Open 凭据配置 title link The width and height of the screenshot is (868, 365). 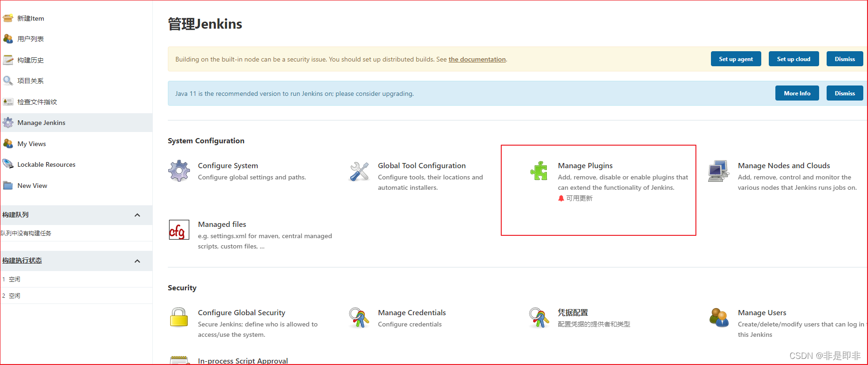click(x=573, y=312)
